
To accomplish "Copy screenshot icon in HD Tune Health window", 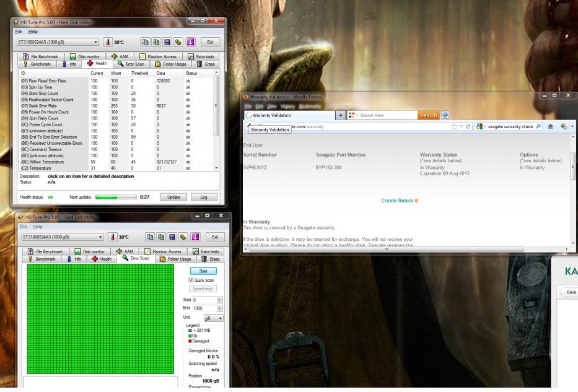I will [x=156, y=42].
